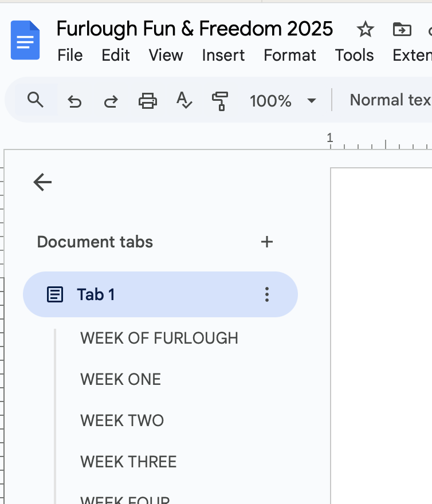Open the Extensions menu

(x=412, y=56)
